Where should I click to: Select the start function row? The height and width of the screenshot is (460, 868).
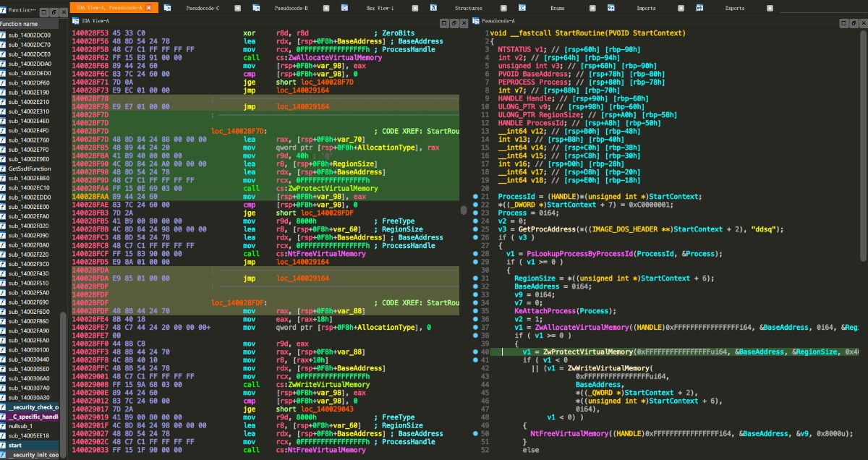coord(29,445)
